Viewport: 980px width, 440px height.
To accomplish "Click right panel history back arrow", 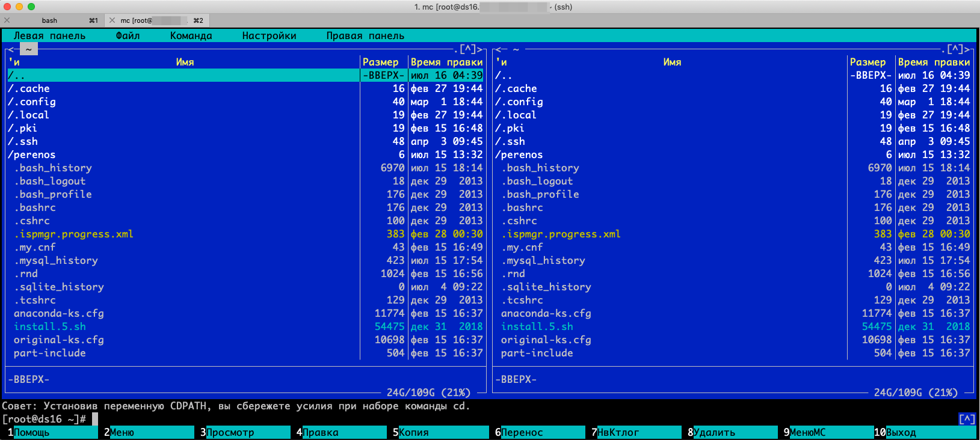I will (x=498, y=49).
